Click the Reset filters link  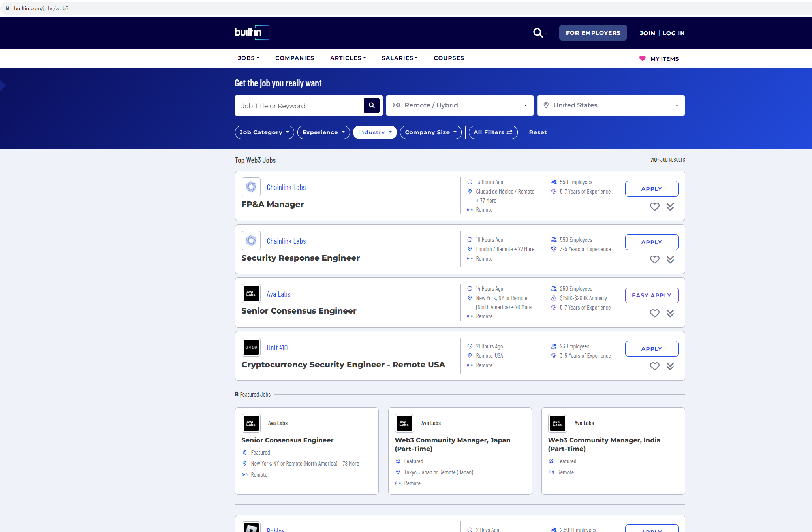pyautogui.click(x=538, y=132)
